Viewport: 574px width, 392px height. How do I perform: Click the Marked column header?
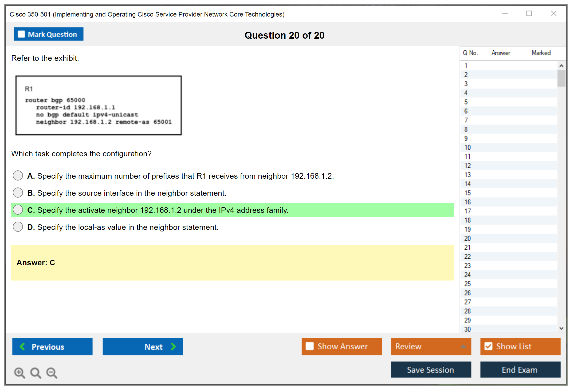541,53
